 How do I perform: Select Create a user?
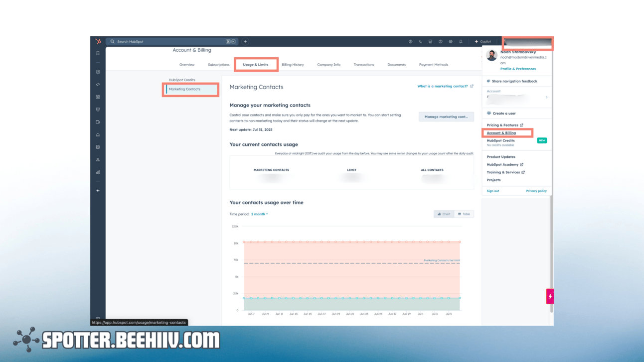tap(501, 114)
